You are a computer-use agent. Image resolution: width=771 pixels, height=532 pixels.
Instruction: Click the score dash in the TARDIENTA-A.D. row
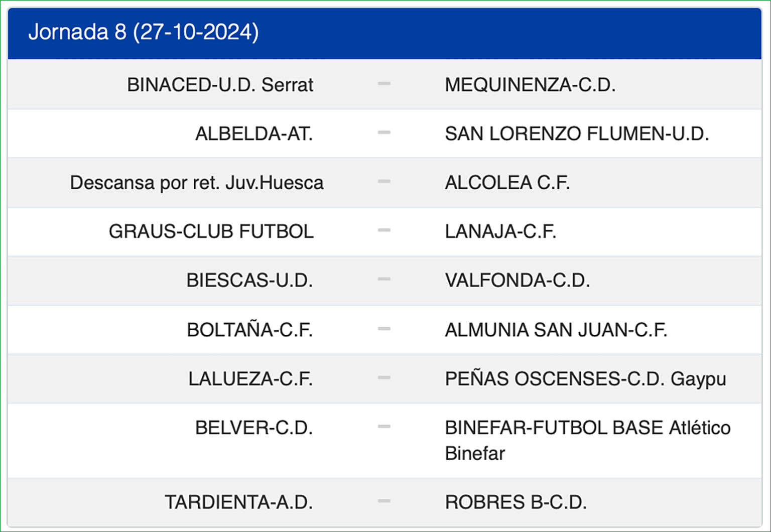[x=384, y=501]
